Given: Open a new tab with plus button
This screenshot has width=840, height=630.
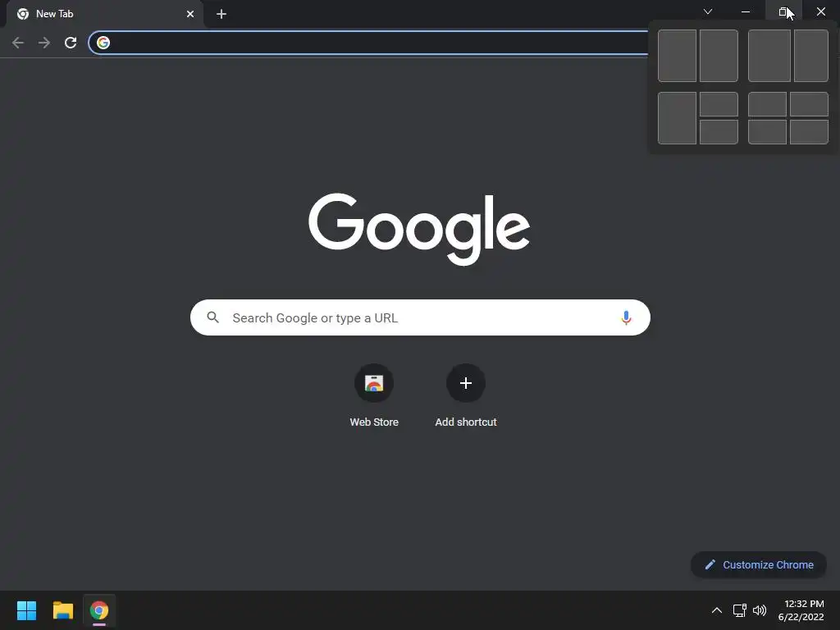Looking at the screenshot, I should click(x=221, y=14).
